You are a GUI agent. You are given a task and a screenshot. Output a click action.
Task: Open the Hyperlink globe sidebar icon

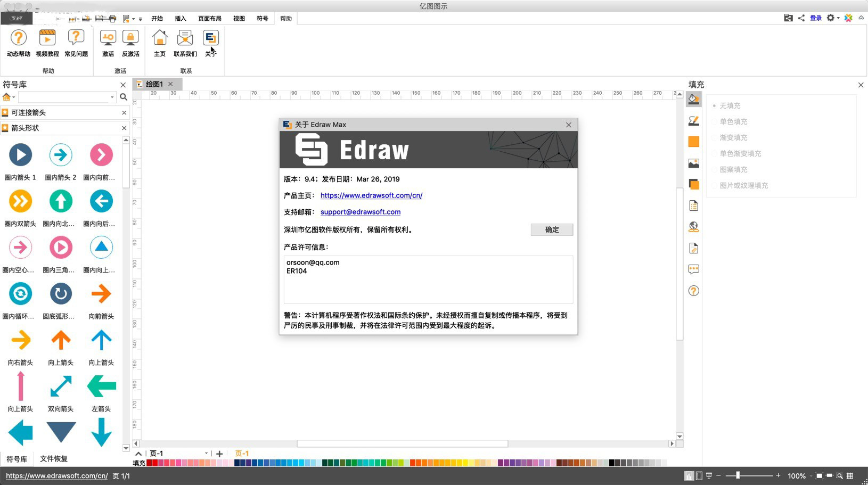pos(693,227)
